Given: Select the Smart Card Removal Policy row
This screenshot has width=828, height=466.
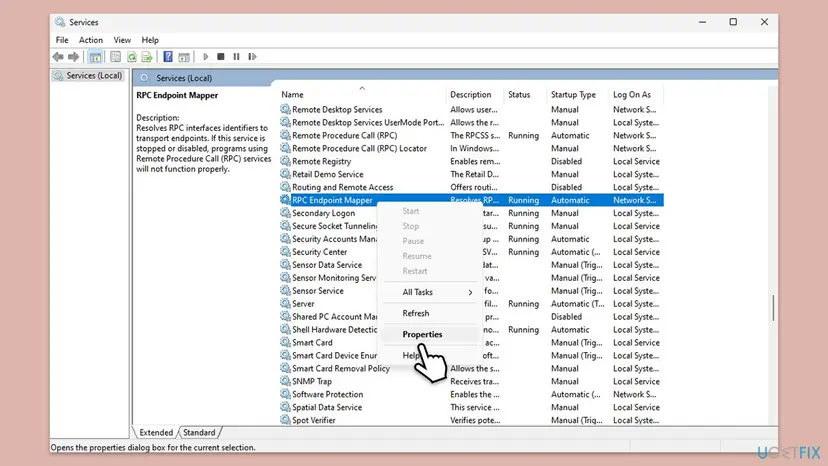Looking at the screenshot, I should coord(471,368).
